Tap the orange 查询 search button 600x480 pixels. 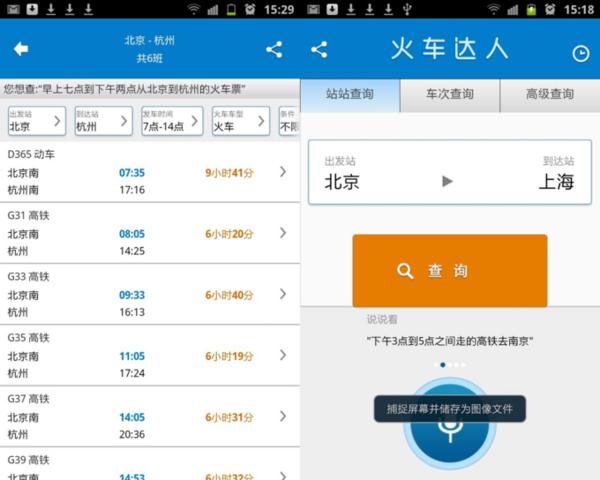click(450, 271)
